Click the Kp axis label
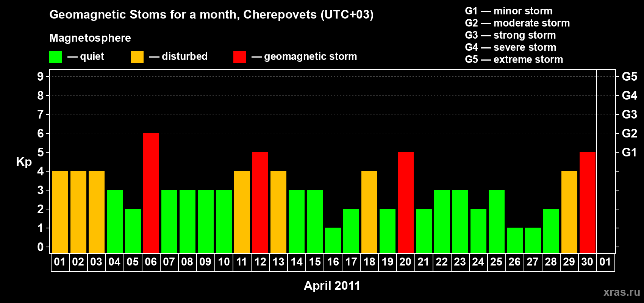Viewport: 644px width, 303px height. coord(24,162)
